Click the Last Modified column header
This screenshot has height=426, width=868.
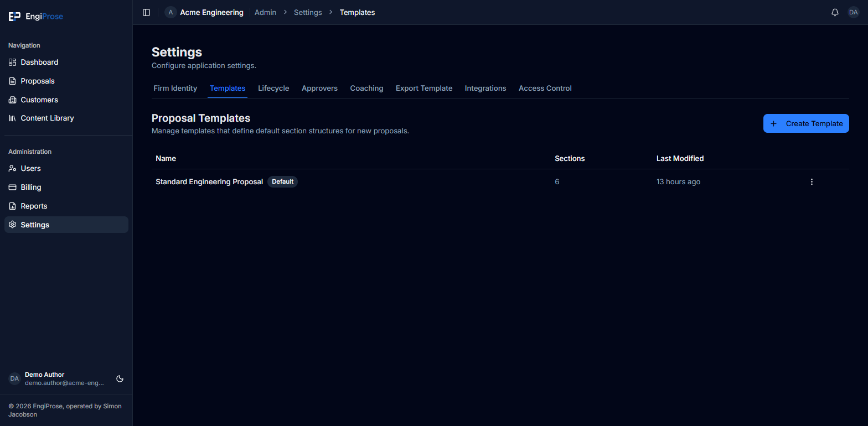coord(680,158)
